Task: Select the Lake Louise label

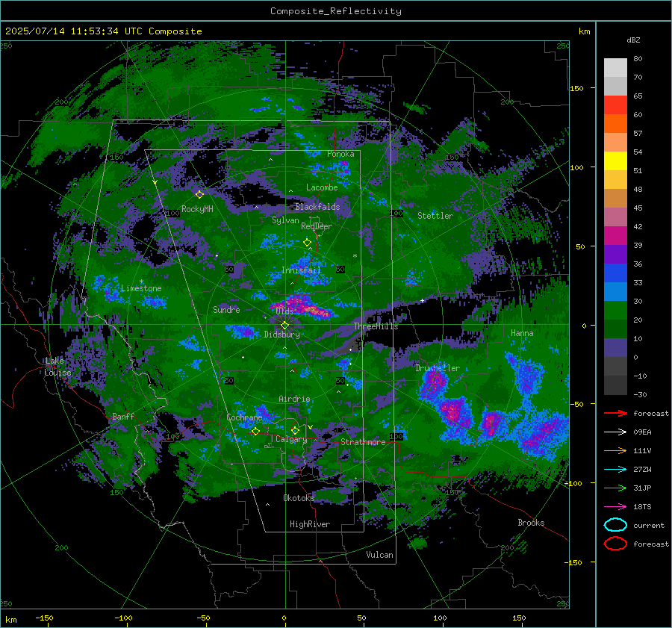Action: [57, 367]
